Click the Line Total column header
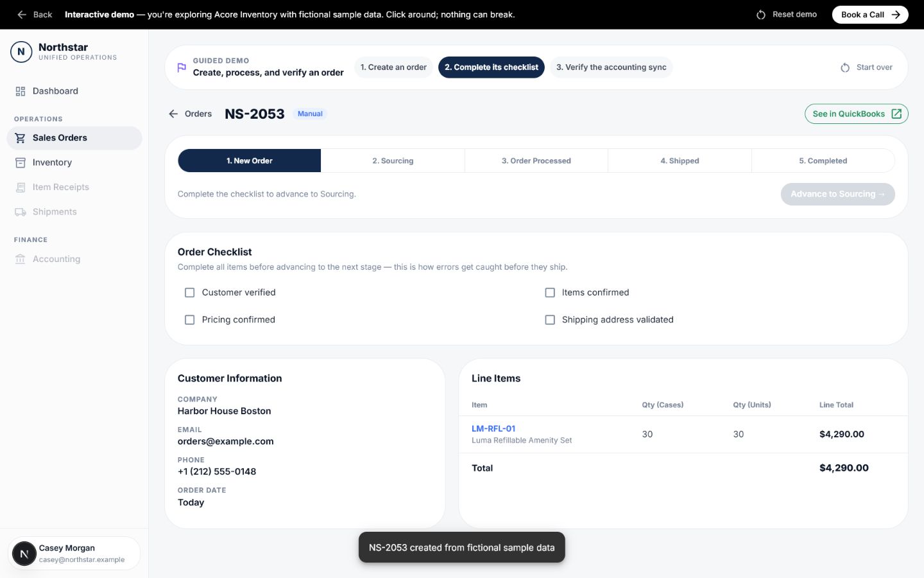 pos(836,405)
